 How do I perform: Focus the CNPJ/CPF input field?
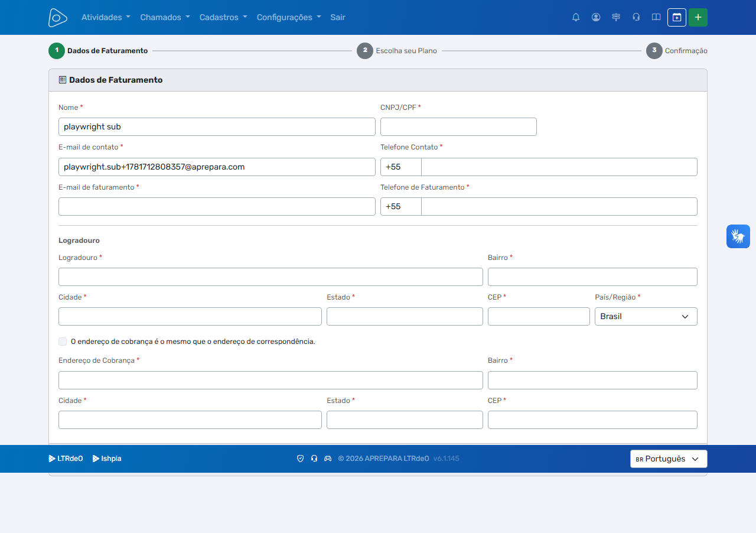coord(458,126)
